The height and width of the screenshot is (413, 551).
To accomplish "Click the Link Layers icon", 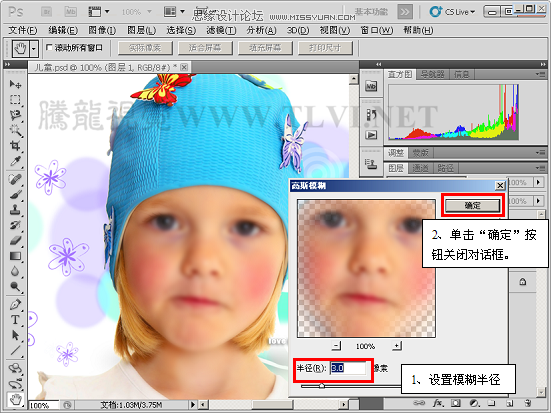I will [x=418, y=403].
